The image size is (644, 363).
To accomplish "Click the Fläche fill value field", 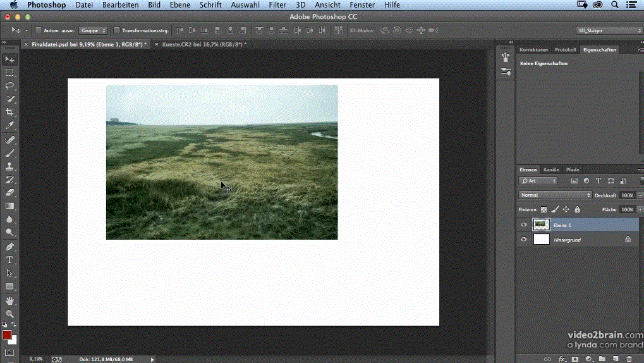I will pyautogui.click(x=627, y=210).
